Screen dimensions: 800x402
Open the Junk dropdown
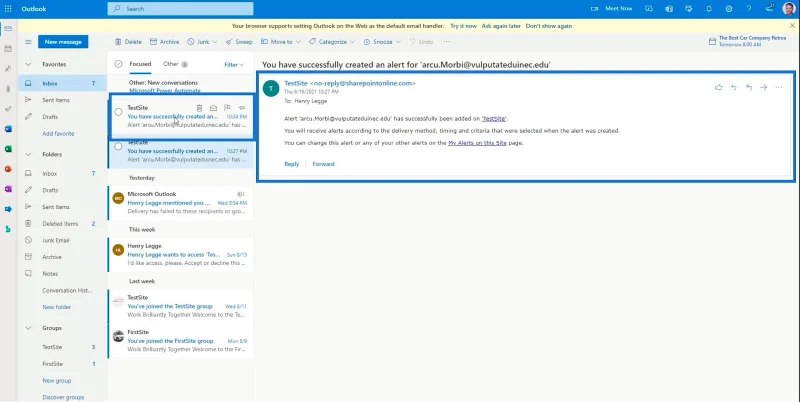coord(203,42)
